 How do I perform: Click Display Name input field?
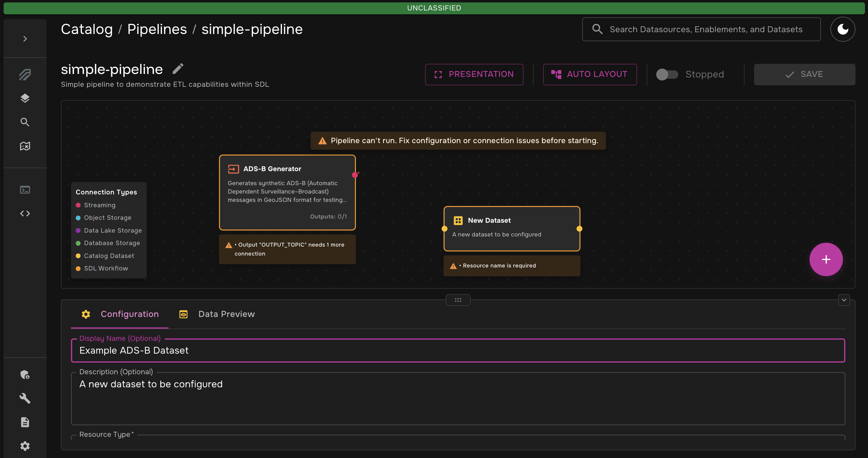pos(458,351)
